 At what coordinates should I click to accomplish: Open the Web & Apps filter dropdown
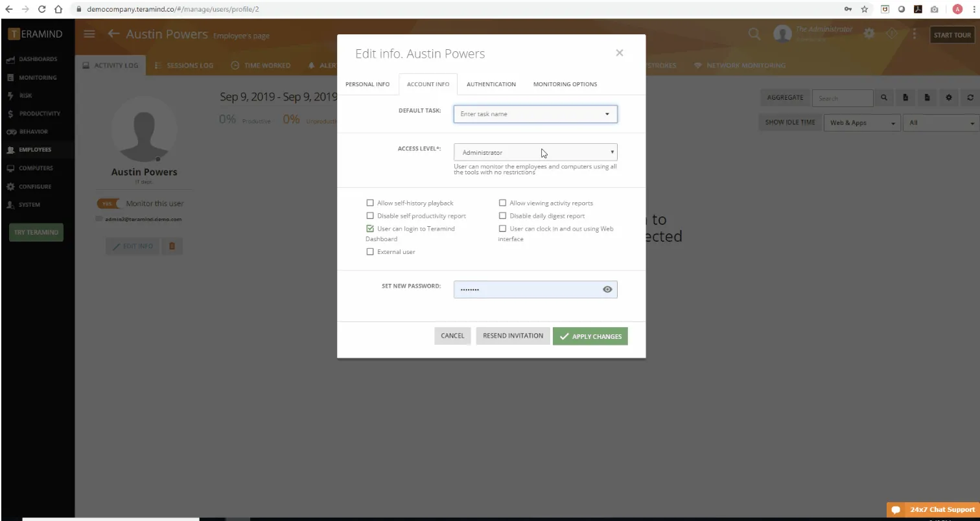(862, 122)
